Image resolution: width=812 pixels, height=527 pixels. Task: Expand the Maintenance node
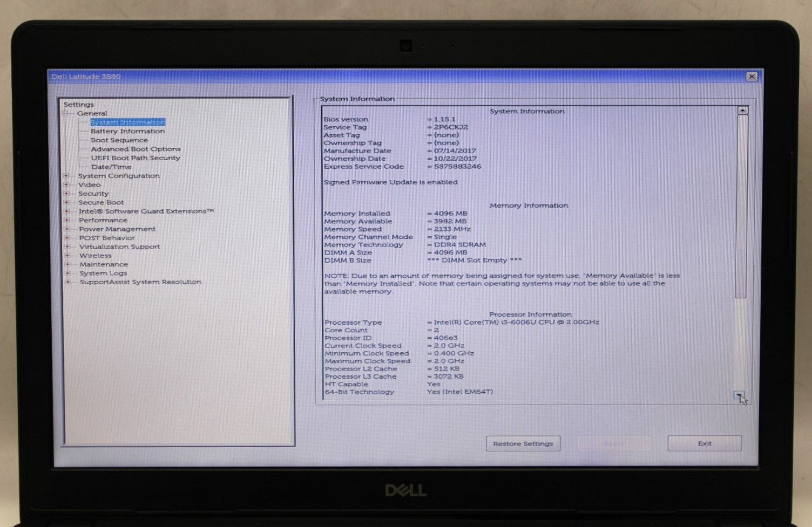pyautogui.click(x=67, y=264)
